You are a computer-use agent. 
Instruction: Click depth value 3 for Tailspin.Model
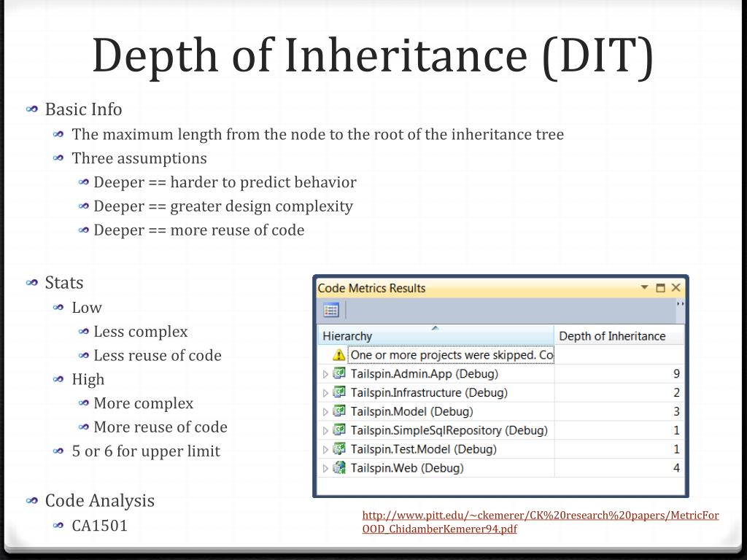[x=676, y=411]
